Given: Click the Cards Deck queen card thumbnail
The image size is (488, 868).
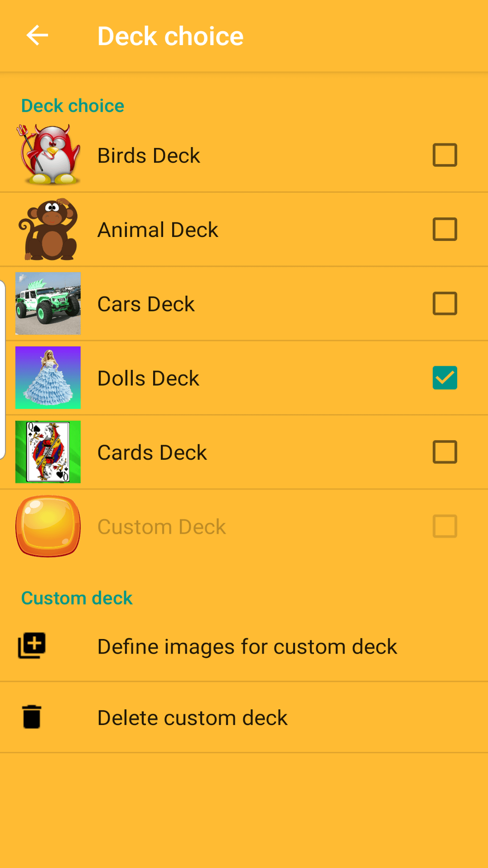Looking at the screenshot, I should (48, 452).
